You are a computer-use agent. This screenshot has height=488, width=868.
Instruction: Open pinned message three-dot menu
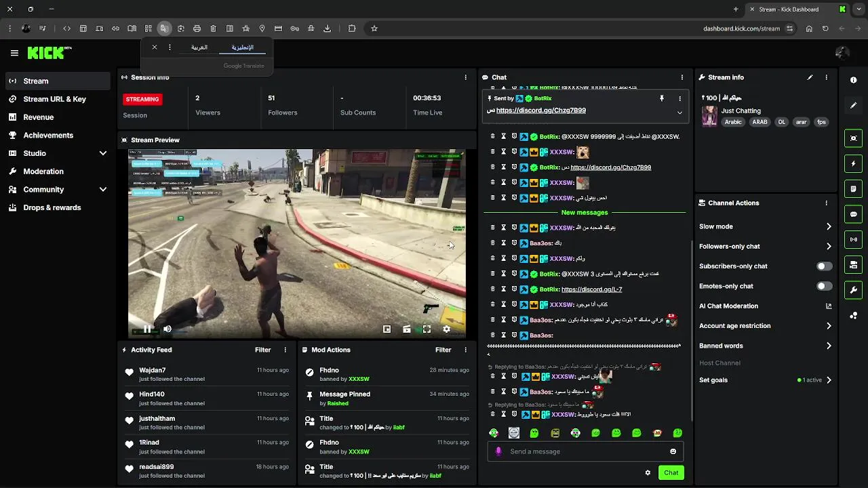coord(679,98)
